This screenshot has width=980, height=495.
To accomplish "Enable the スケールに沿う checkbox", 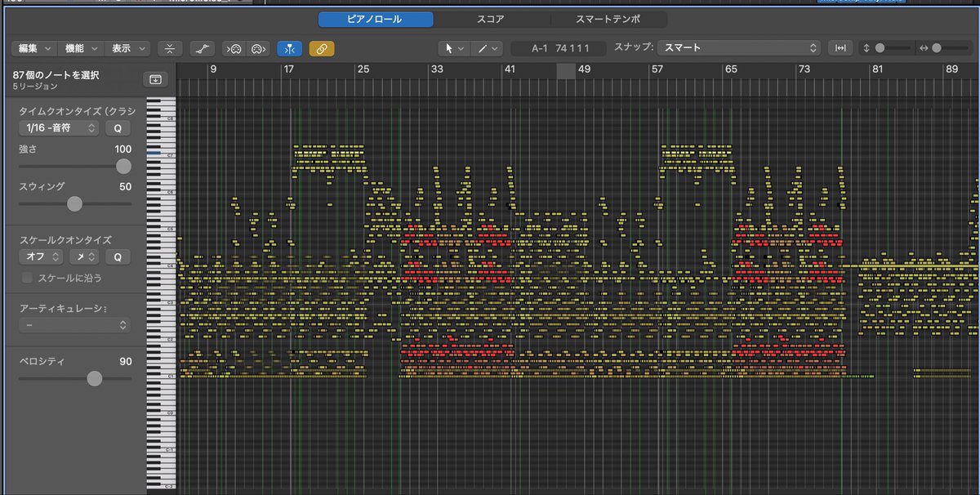I will [28, 278].
